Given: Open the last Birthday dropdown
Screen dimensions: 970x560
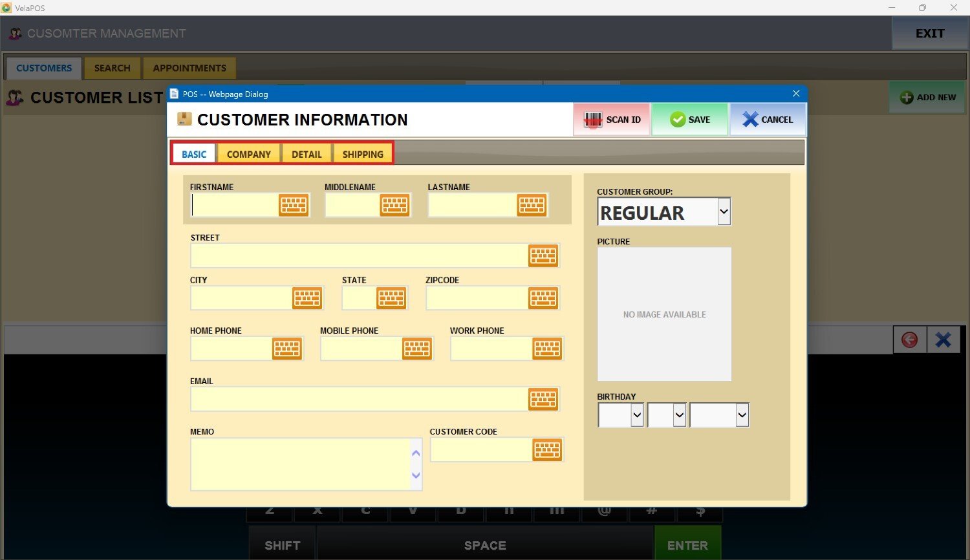Looking at the screenshot, I should coord(742,415).
